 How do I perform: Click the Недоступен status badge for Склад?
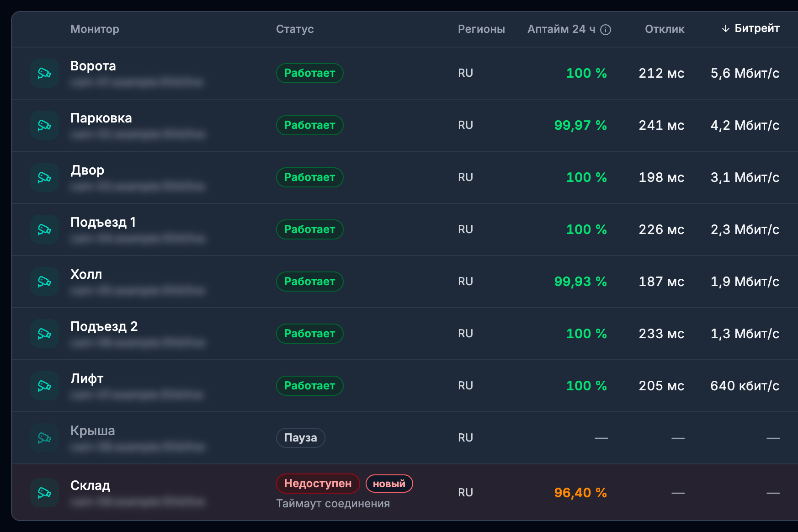click(318, 484)
